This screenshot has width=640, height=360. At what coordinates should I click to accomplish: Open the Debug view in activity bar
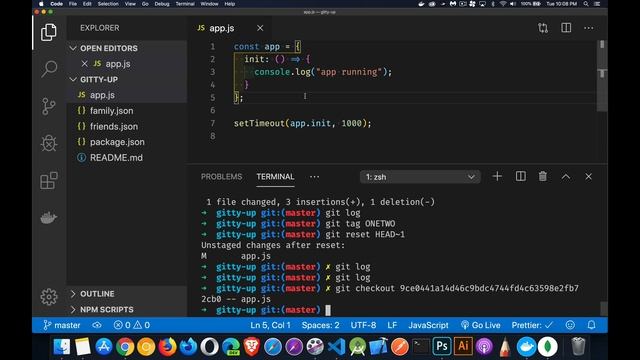point(49,143)
